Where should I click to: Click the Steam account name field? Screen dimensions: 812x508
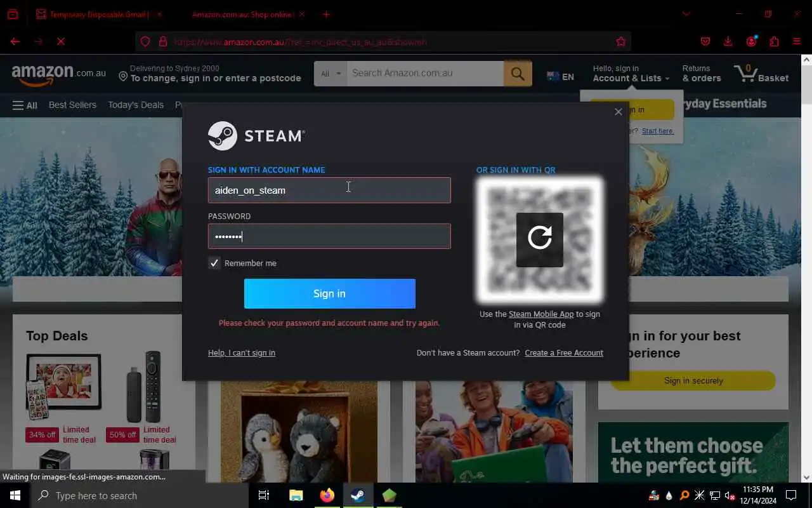[329, 190]
